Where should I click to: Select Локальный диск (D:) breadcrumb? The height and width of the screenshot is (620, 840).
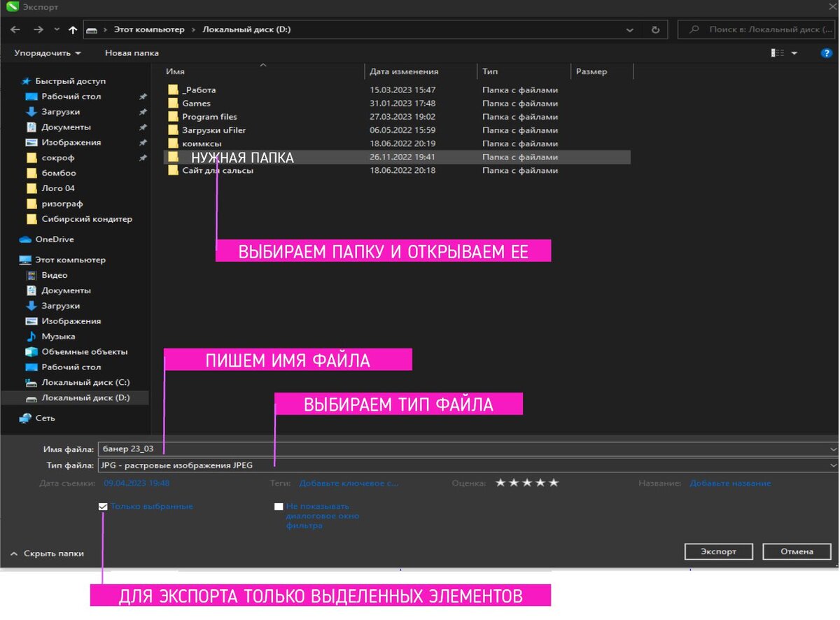pyautogui.click(x=246, y=30)
